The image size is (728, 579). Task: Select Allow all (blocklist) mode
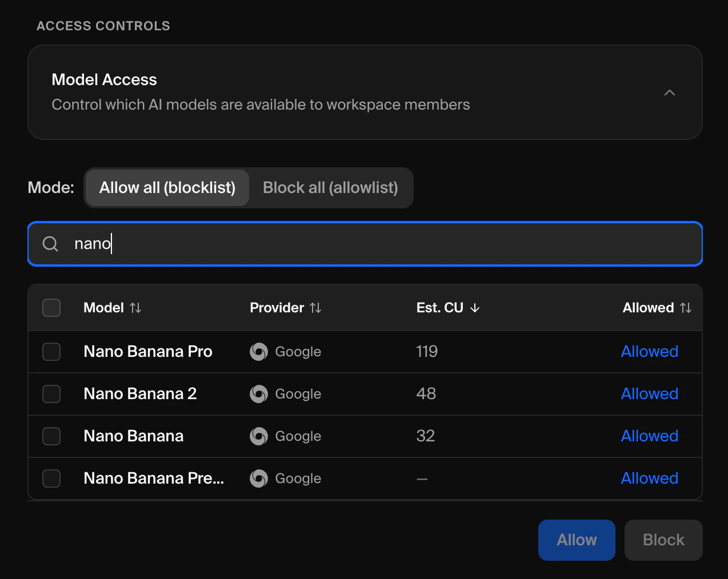tap(167, 187)
